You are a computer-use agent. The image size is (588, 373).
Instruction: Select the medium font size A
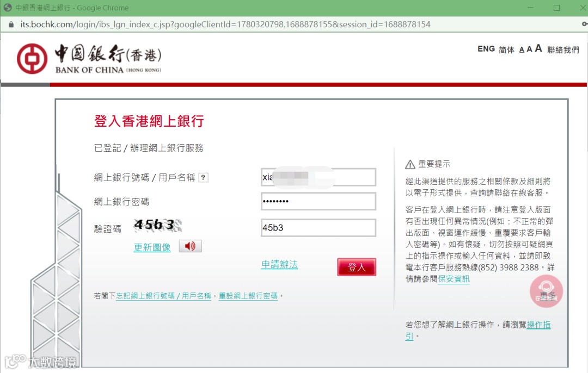coord(530,49)
